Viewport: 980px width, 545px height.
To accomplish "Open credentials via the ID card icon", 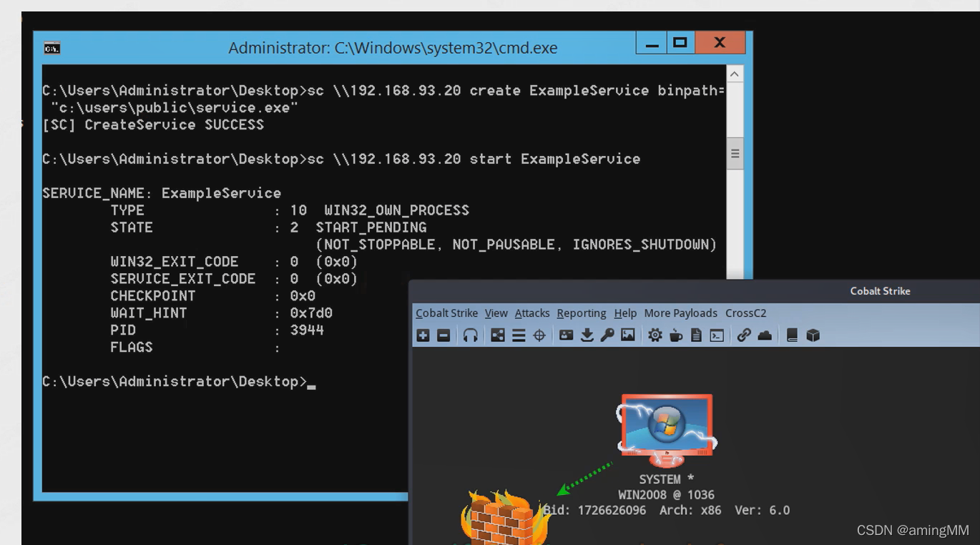I will click(x=566, y=335).
